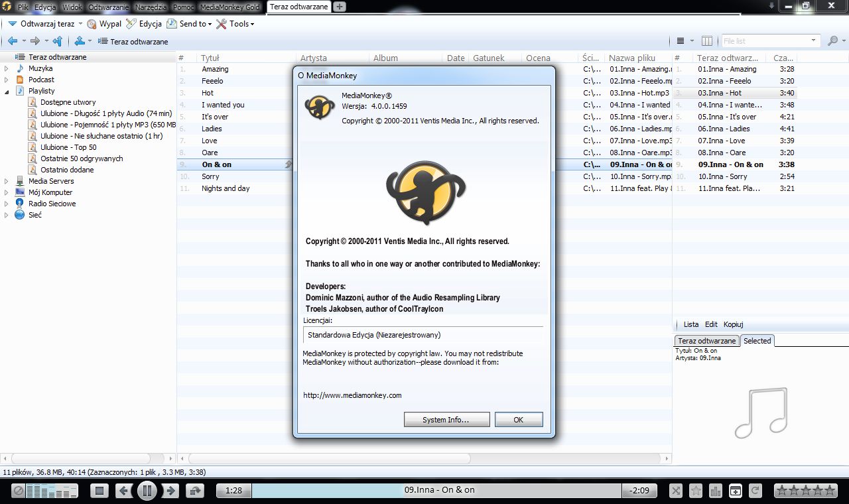Click the bar graph icon in player
Screen dimensions: 849x504
coord(716,491)
